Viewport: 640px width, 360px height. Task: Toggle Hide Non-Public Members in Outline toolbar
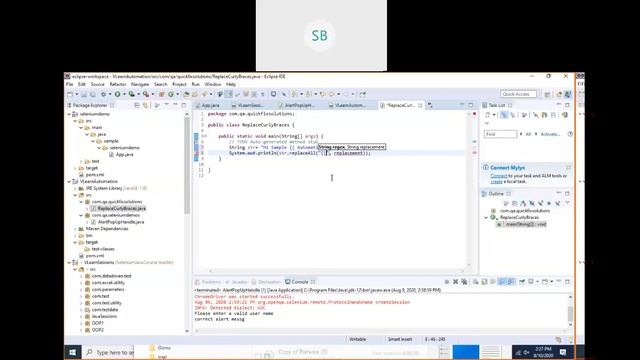tap(549, 203)
